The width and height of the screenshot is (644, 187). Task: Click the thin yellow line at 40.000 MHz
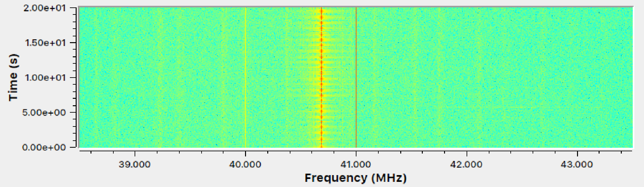(x=245, y=77)
